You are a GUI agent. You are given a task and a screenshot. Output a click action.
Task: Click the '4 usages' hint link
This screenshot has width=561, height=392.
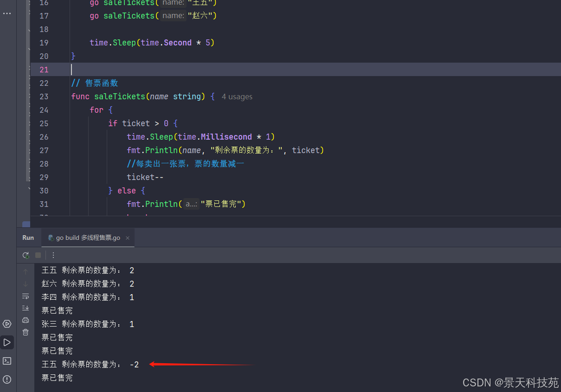[237, 97]
